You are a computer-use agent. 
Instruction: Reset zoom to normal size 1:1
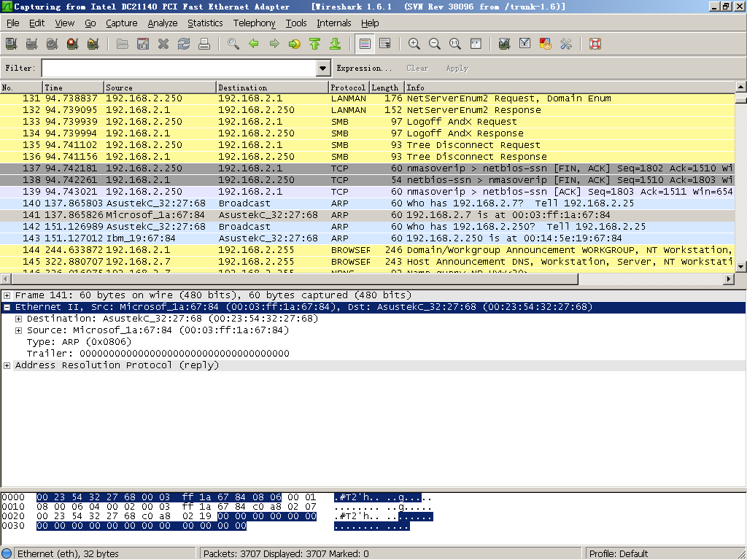click(455, 44)
